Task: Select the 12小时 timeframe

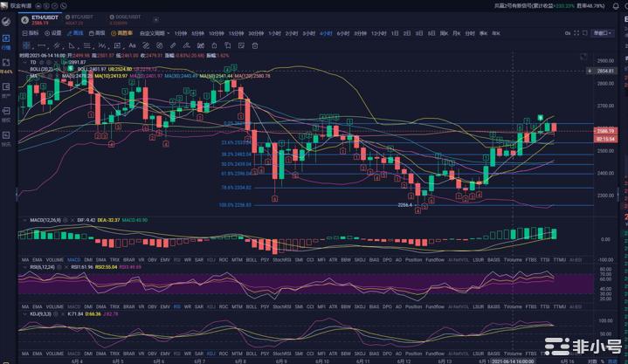Action: [x=378, y=34]
